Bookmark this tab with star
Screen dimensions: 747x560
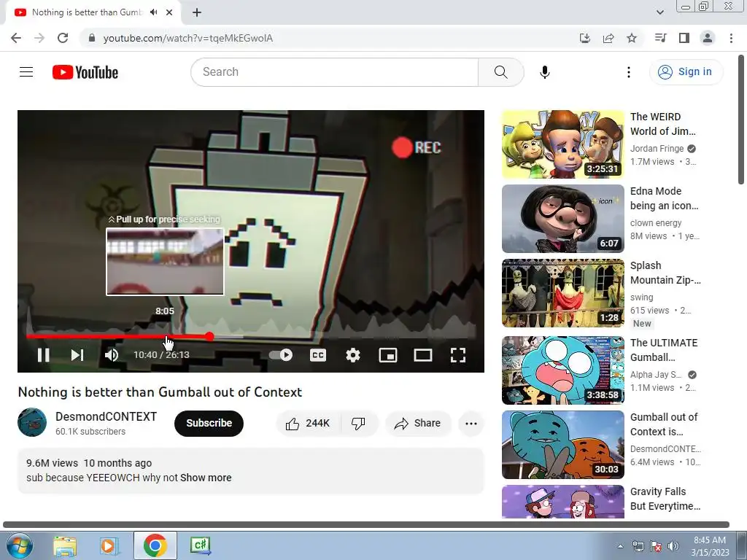click(632, 38)
